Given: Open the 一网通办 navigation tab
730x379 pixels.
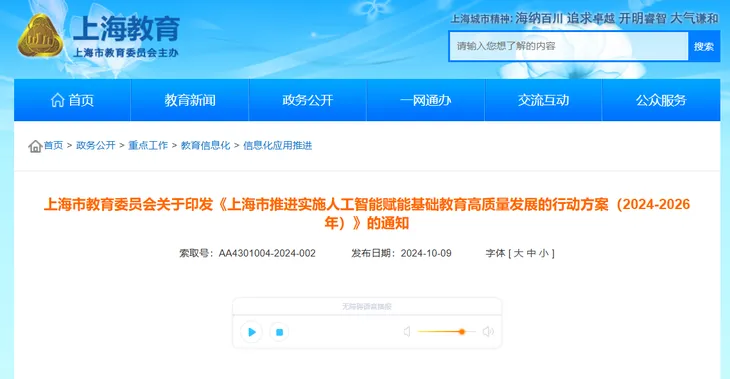Looking at the screenshot, I should click(426, 100).
